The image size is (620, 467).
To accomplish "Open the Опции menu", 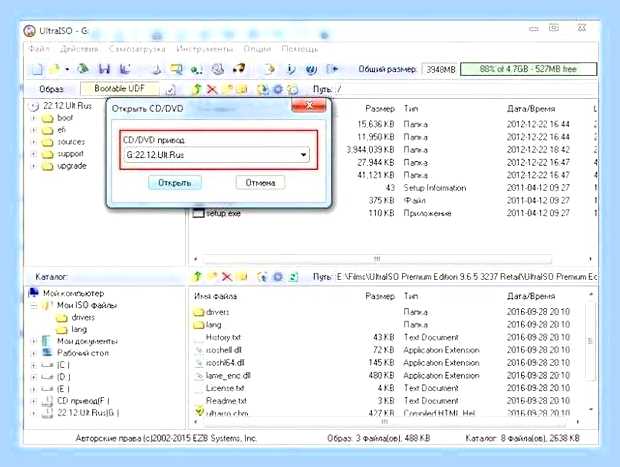I will click(257, 49).
